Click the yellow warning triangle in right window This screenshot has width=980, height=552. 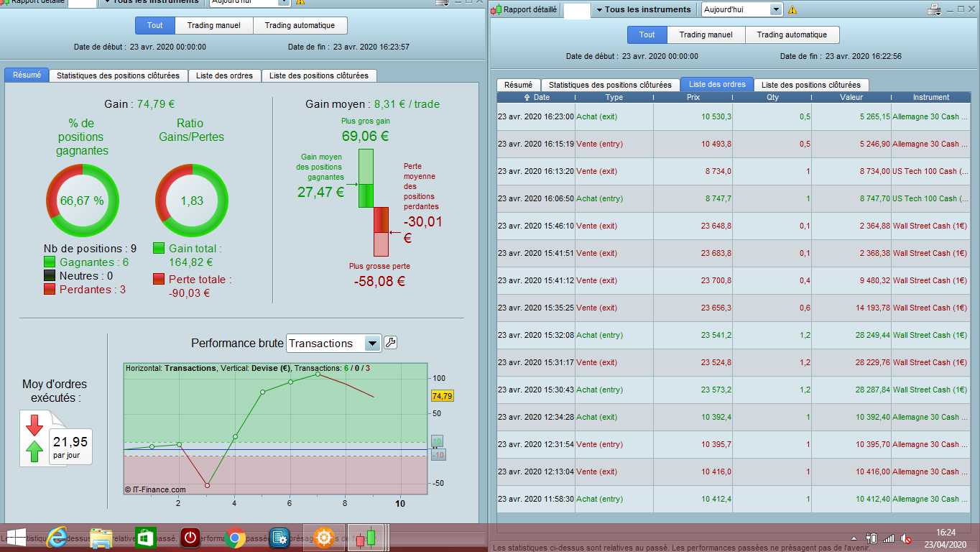point(792,10)
